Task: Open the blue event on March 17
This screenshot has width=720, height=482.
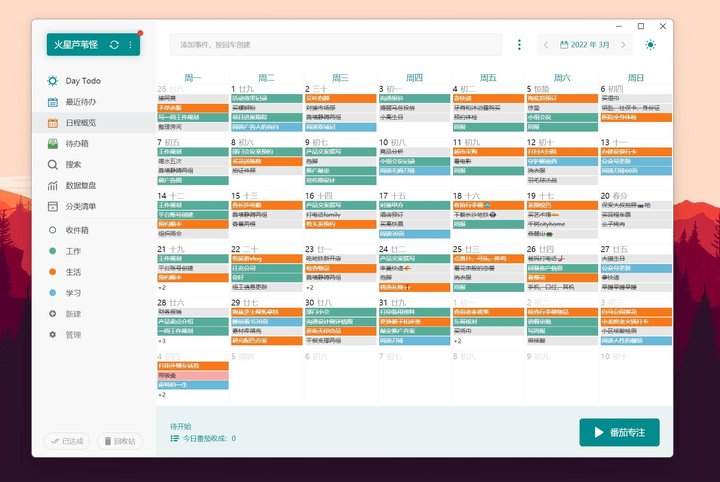Action: tap(415, 234)
